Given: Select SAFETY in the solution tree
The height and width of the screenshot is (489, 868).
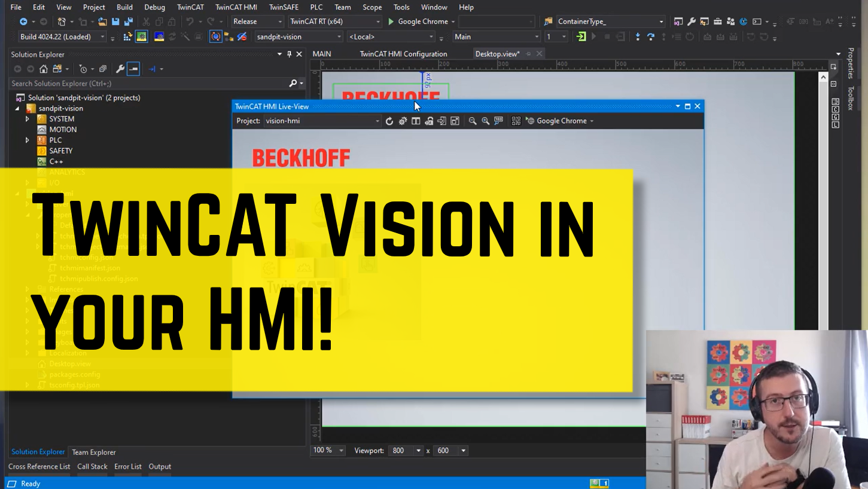Looking at the screenshot, I should point(61,151).
